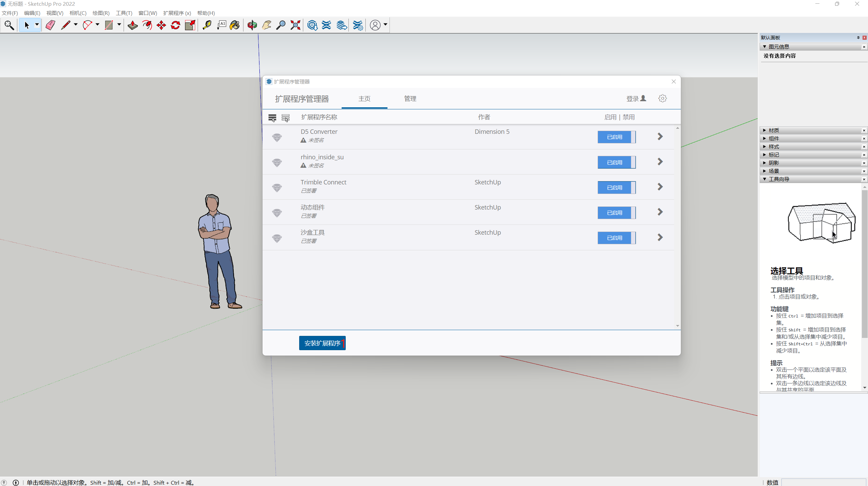Image resolution: width=868 pixels, height=486 pixels.
Task: Click the Zoom Extents tool
Action: point(295,25)
